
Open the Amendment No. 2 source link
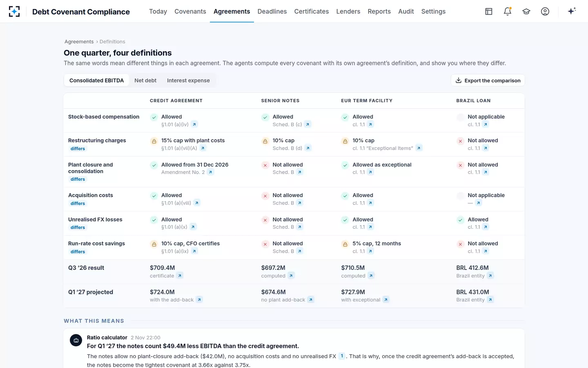[x=210, y=172]
